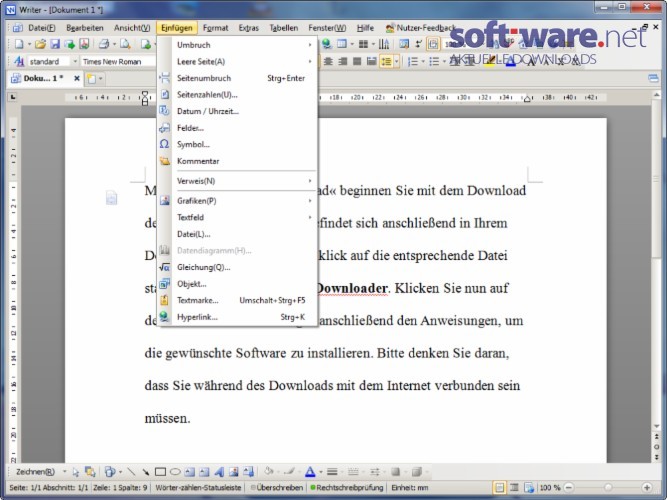The height and width of the screenshot is (500, 667).
Task: Save the document with the floppy disk icon
Action: [x=55, y=44]
